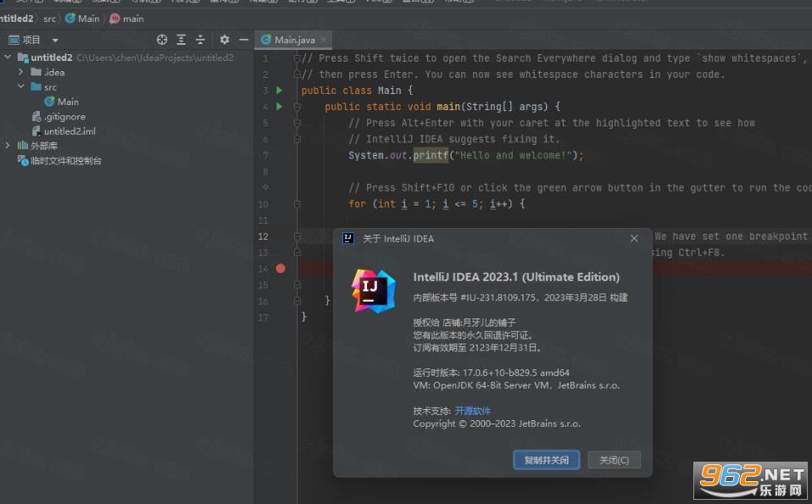This screenshot has height=504, width=812.
Task: Click the IntelliJ IDEA 2023.1 (Ultimate Edition) heading
Action: pos(516,277)
